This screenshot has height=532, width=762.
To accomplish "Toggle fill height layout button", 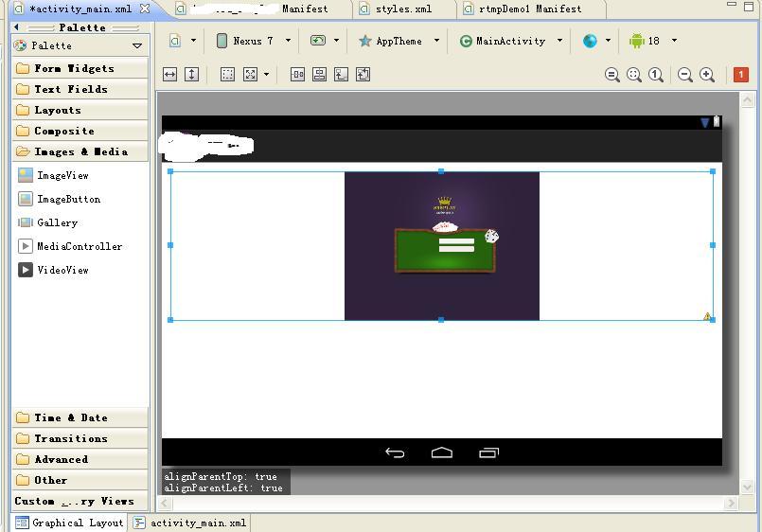I will click(x=191, y=74).
